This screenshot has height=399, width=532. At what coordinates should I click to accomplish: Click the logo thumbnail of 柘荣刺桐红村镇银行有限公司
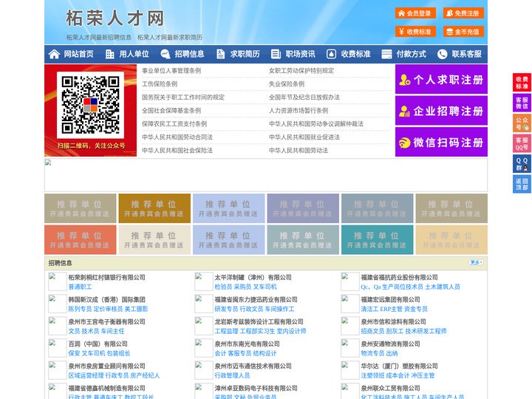tap(57, 282)
